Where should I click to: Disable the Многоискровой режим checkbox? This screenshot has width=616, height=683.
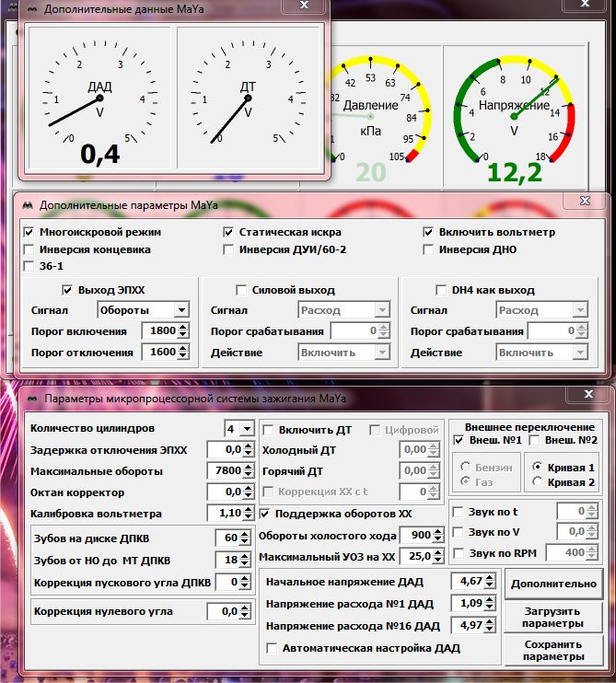pyautogui.click(x=29, y=232)
